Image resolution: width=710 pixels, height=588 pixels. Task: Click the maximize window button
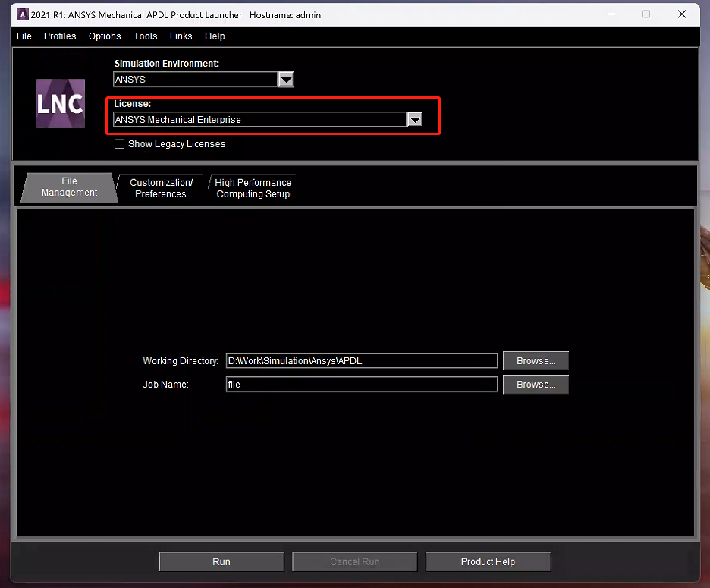646,14
